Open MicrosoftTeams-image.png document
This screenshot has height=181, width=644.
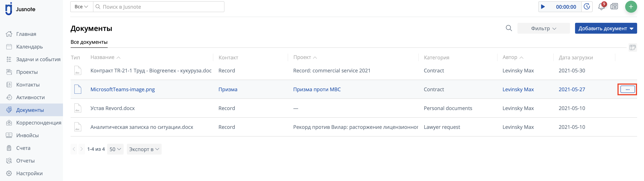coord(123,89)
